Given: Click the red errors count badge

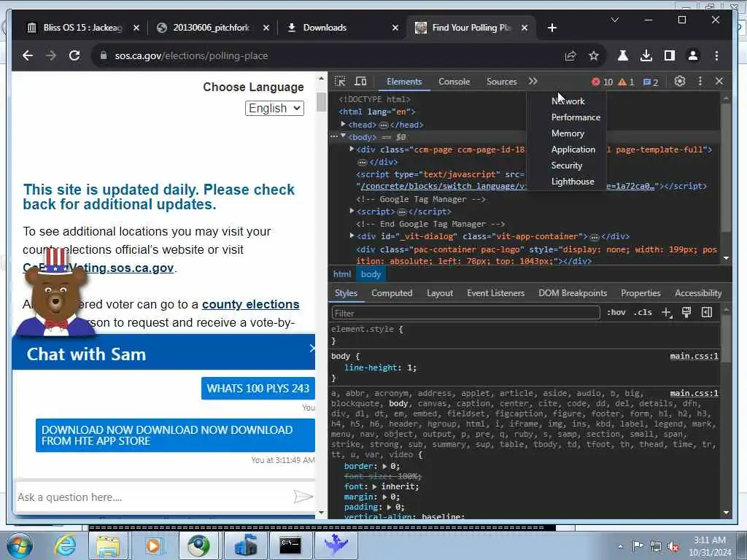Looking at the screenshot, I should click(x=602, y=82).
